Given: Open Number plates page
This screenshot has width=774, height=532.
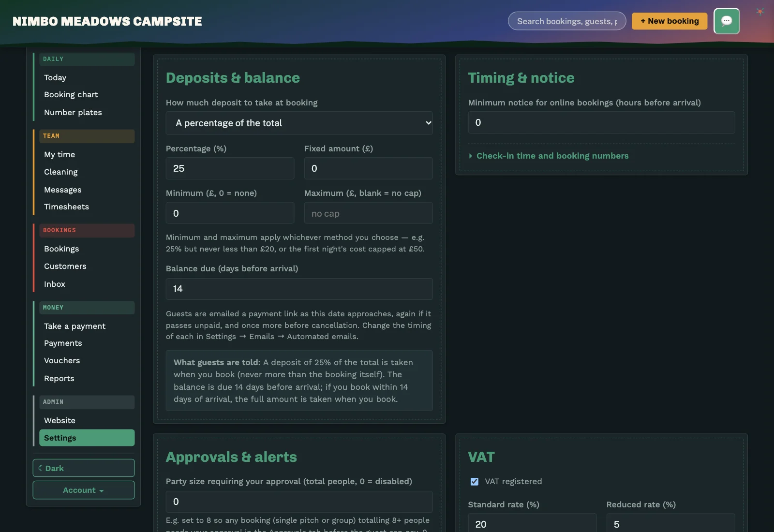Looking at the screenshot, I should click(x=87, y=112).
